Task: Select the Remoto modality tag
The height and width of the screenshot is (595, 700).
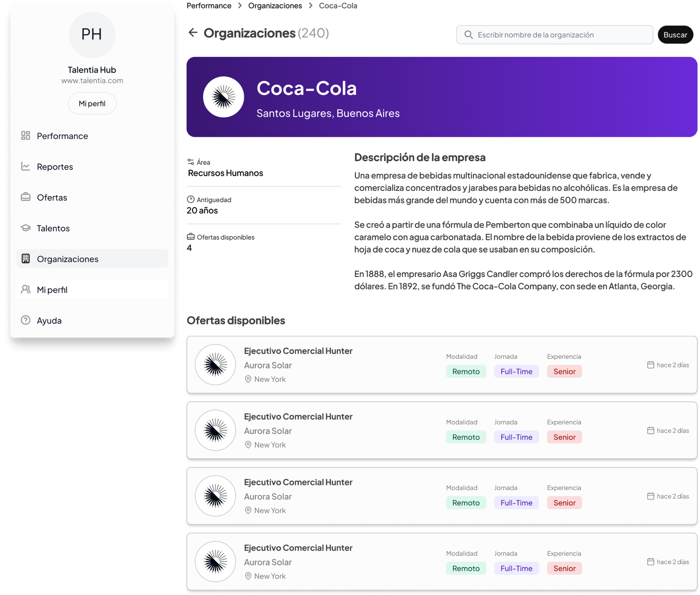Action: 466,371
